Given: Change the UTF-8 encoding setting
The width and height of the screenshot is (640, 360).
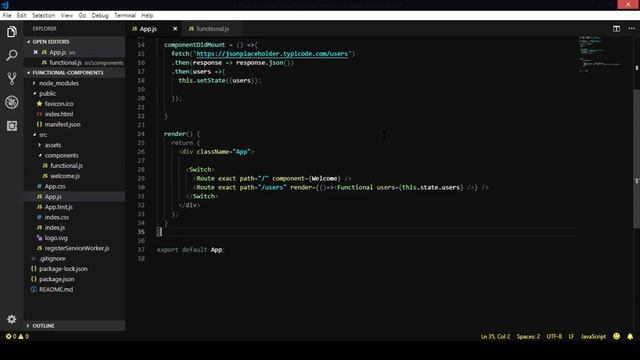Looking at the screenshot, I should (x=554, y=336).
